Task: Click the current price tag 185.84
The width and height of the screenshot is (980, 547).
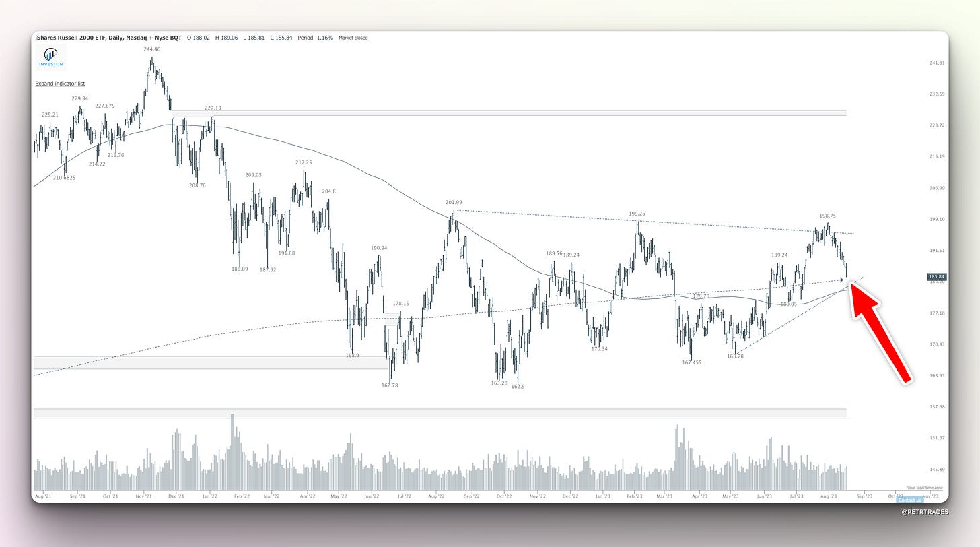Action: (x=937, y=277)
